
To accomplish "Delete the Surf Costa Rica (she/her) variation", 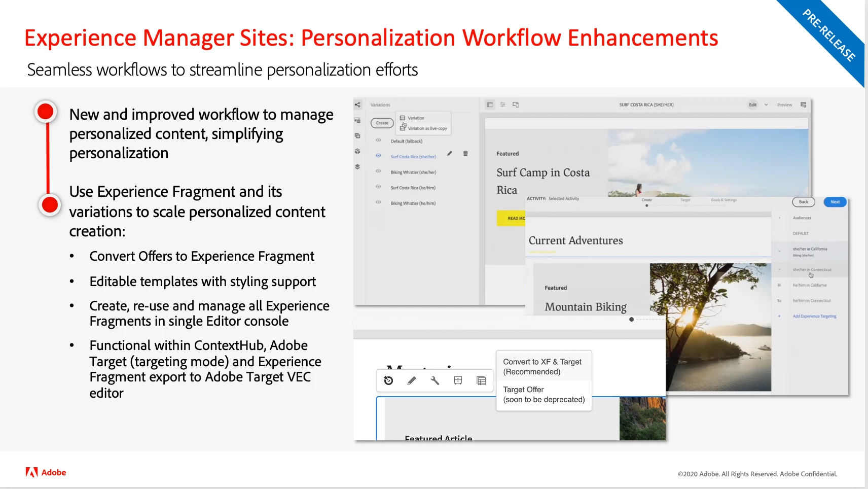I will 465,153.
